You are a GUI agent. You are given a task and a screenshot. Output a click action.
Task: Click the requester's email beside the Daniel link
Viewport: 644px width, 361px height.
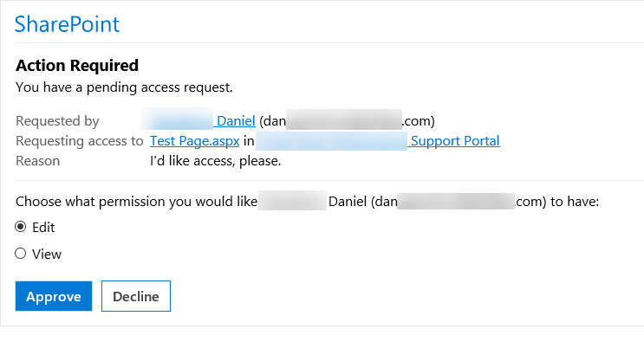[347, 121]
